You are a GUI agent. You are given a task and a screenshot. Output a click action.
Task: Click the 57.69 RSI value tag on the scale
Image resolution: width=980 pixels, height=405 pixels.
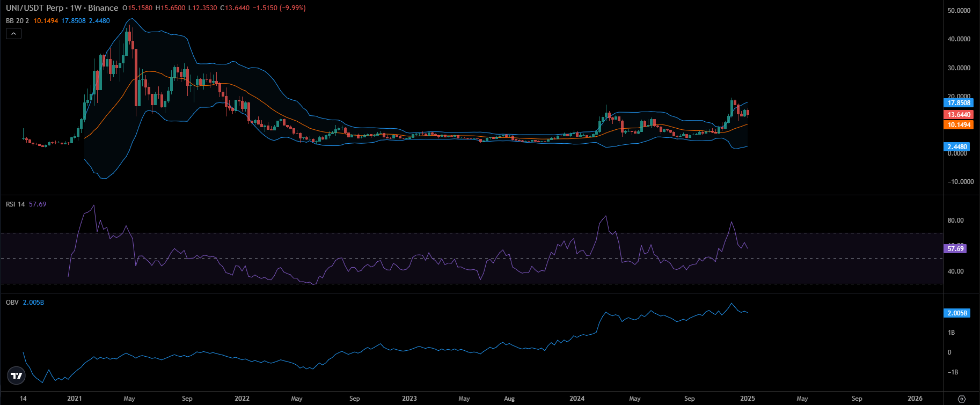[x=954, y=249]
